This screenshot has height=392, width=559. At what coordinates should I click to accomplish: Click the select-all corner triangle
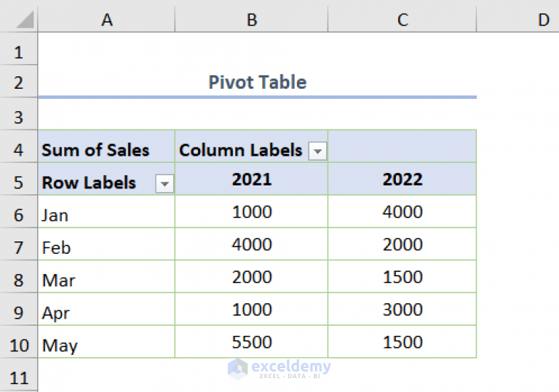pos(25,19)
